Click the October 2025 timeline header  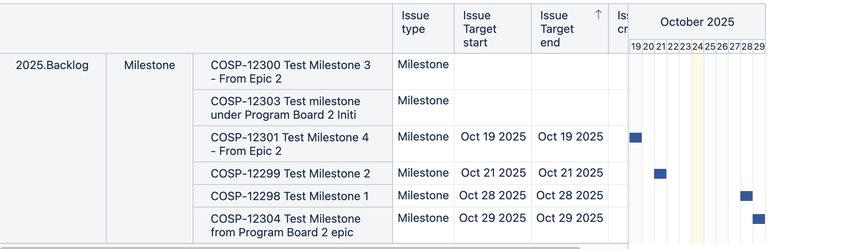[697, 22]
